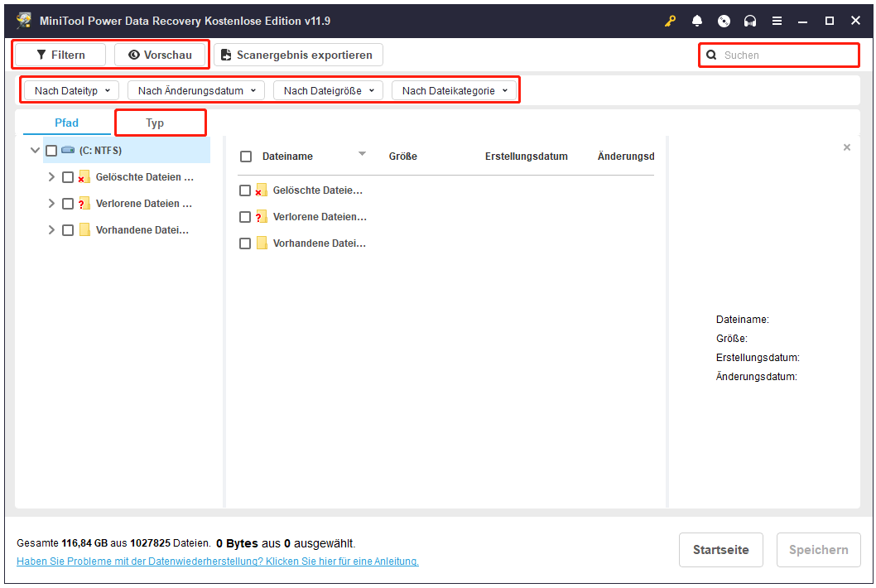Sort by the Dateiname column header

point(287,157)
